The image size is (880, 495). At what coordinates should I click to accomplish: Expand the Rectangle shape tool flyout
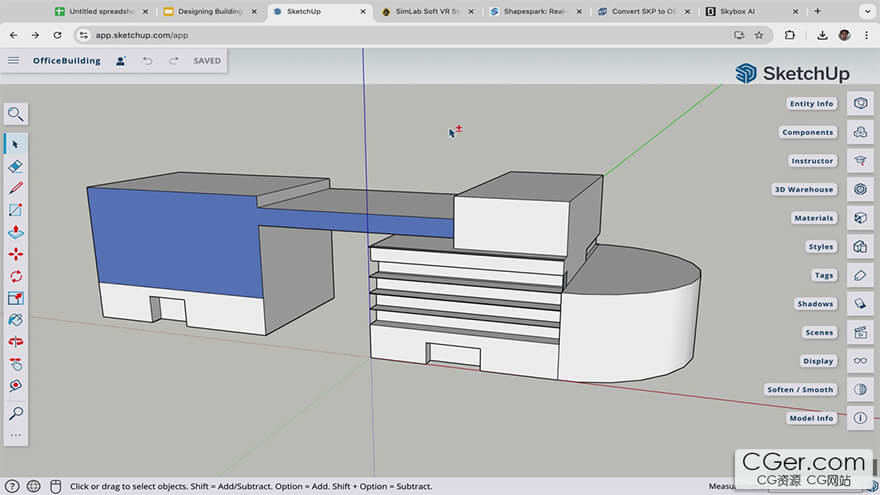tap(15, 210)
